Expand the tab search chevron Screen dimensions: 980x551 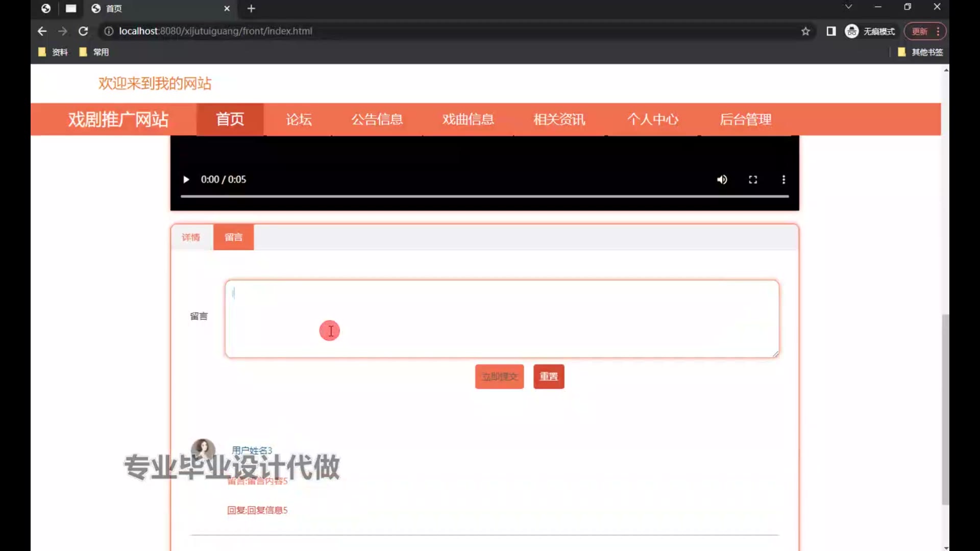[x=848, y=7]
